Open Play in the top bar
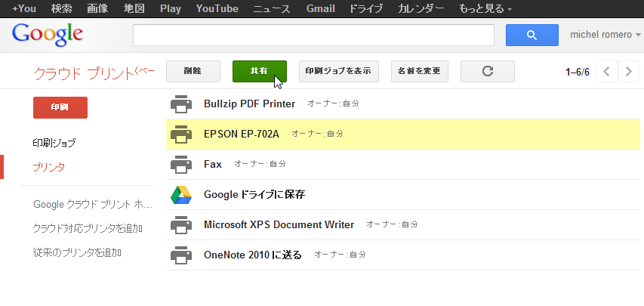Image resolution: width=644 pixels, height=306 pixels. tap(171, 8)
